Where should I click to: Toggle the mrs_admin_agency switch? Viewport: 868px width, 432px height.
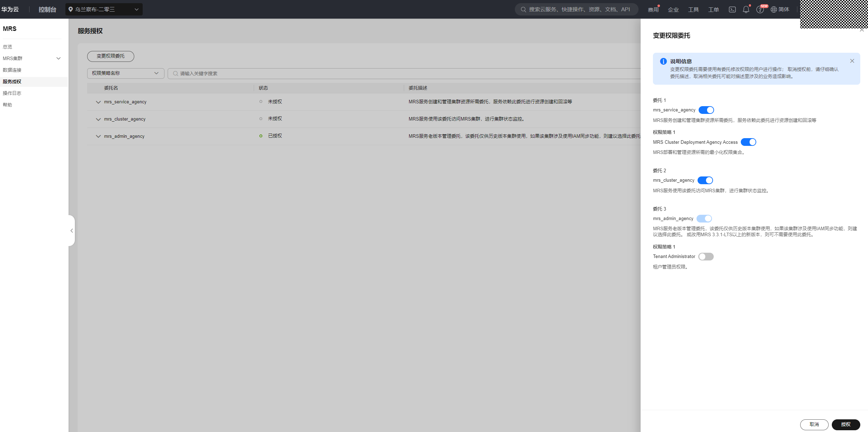coord(704,219)
